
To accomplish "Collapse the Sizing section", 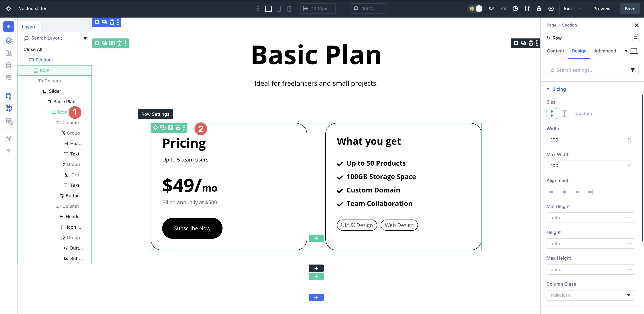I will click(x=559, y=89).
